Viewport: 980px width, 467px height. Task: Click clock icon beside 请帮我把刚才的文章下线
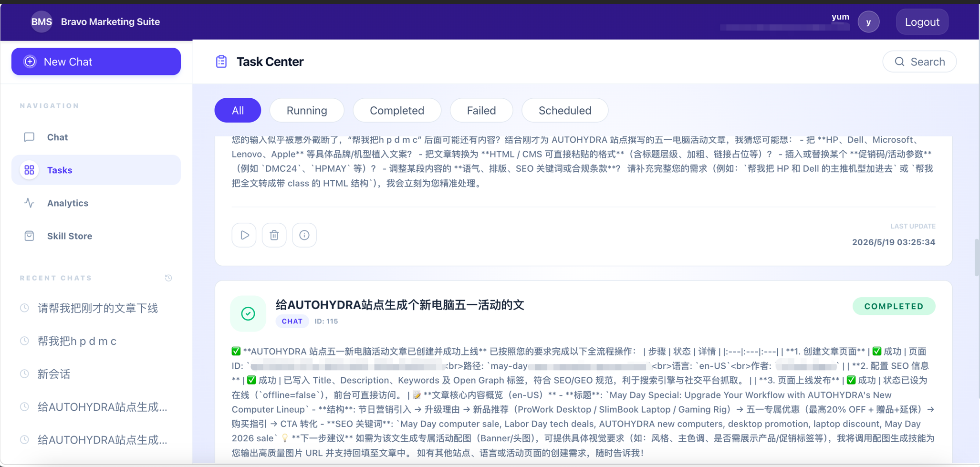(24, 308)
